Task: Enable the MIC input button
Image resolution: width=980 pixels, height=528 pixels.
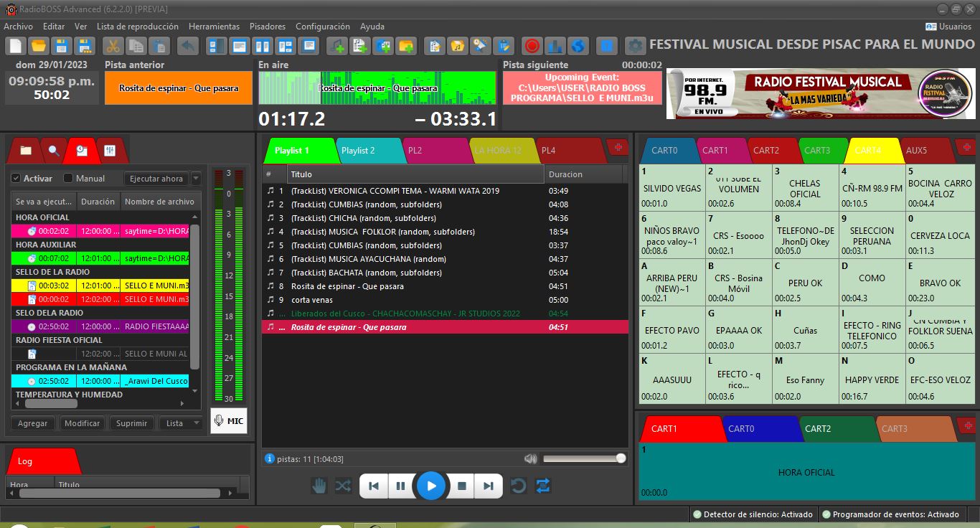Action: tap(228, 422)
